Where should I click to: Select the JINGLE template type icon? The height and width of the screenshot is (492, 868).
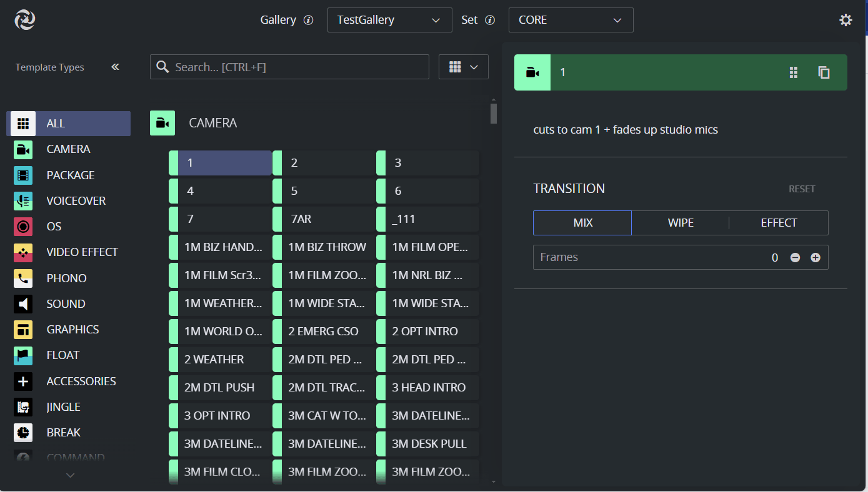(23, 407)
